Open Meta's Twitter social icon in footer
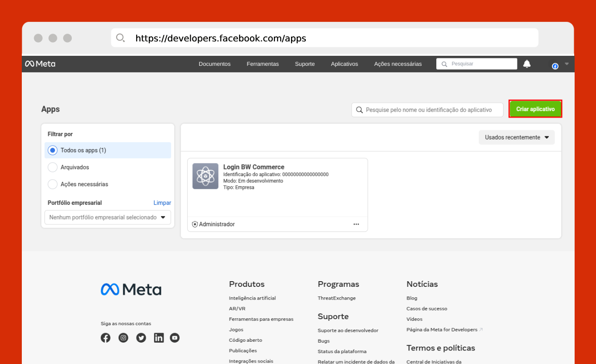The height and width of the screenshot is (364, 596). click(141, 338)
